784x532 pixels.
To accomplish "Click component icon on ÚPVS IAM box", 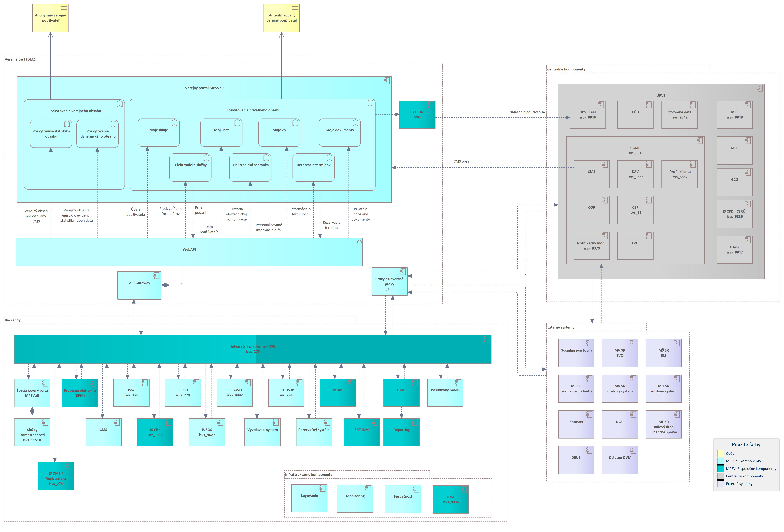I will 601,105.
